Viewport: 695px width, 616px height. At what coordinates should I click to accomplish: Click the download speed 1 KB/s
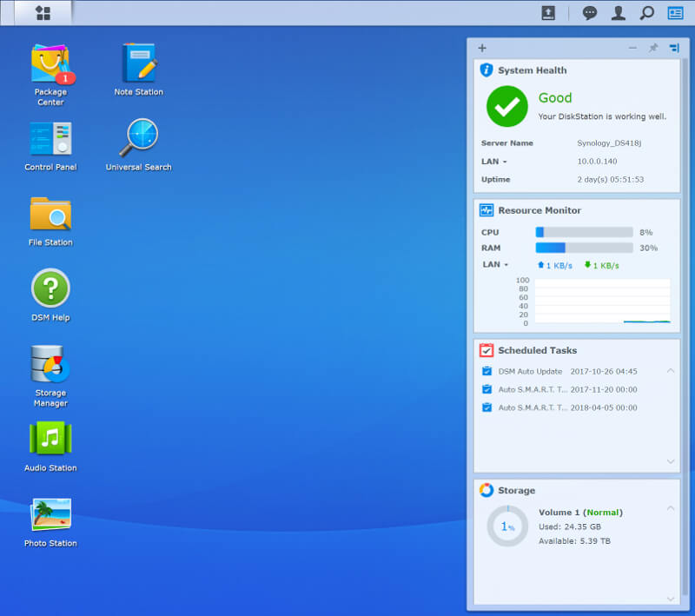click(601, 266)
